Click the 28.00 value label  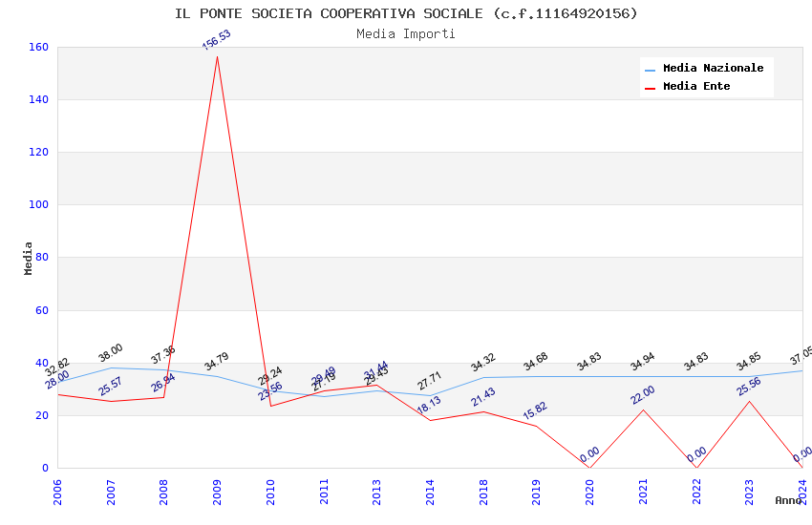tap(57, 380)
